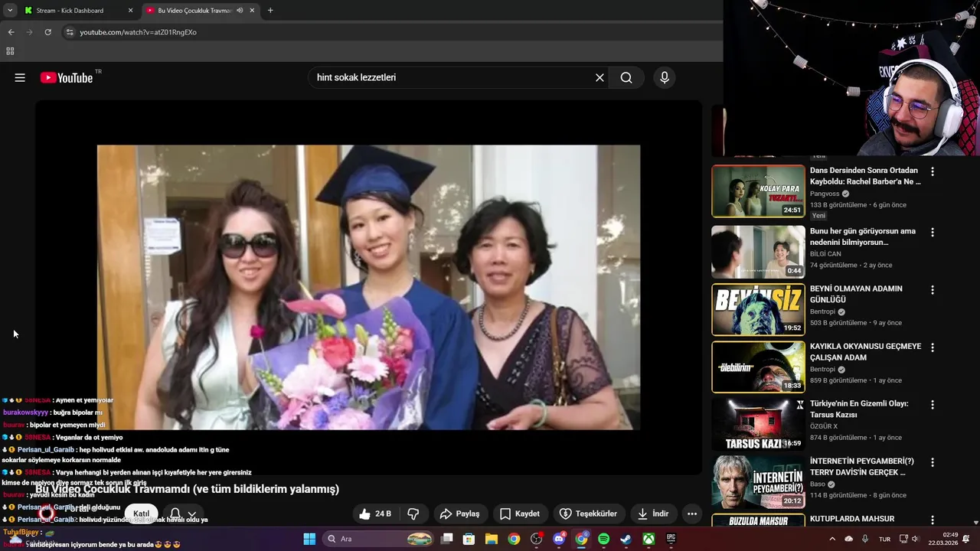Image resolution: width=980 pixels, height=551 pixels.
Task: Open Task View from the taskbar
Action: pos(447,540)
